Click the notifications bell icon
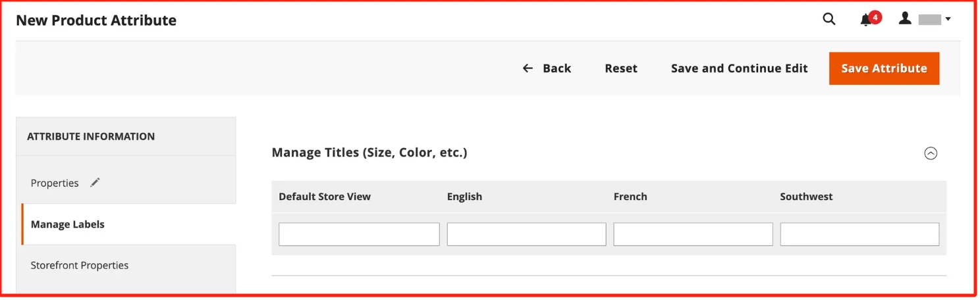The image size is (980, 300). click(866, 20)
